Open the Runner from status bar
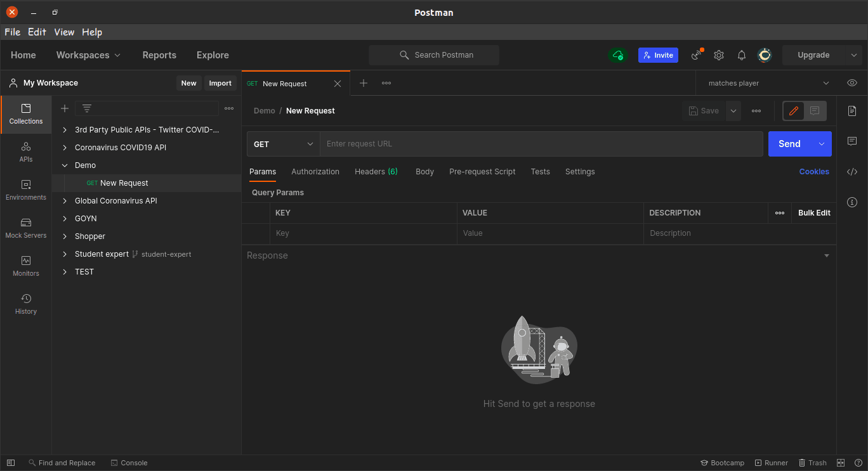The width and height of the screenshot is (868, 471). point(772,463)
